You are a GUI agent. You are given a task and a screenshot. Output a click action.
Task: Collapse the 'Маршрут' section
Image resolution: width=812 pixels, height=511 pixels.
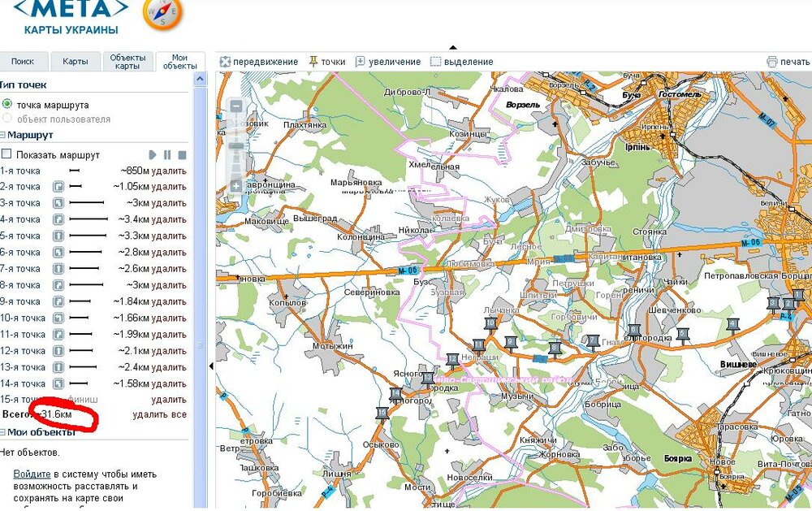[x=3, y=135]
